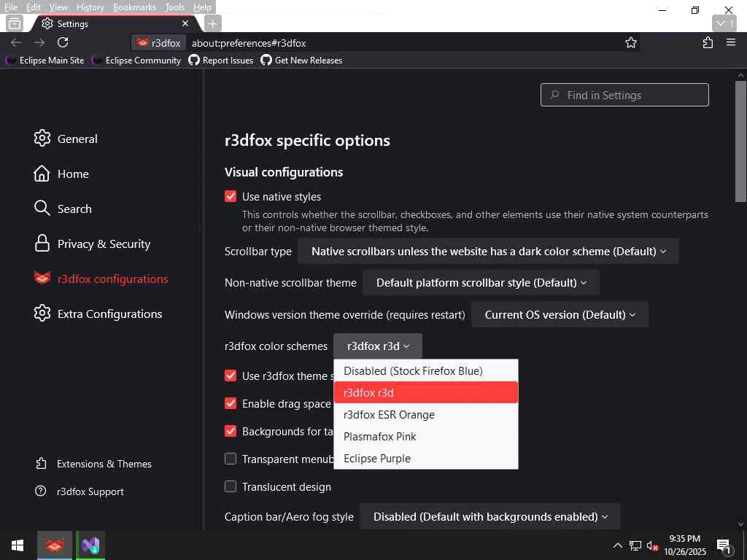Click the back navigation arrow
The image size is (747, 560).
click(16, 43)
